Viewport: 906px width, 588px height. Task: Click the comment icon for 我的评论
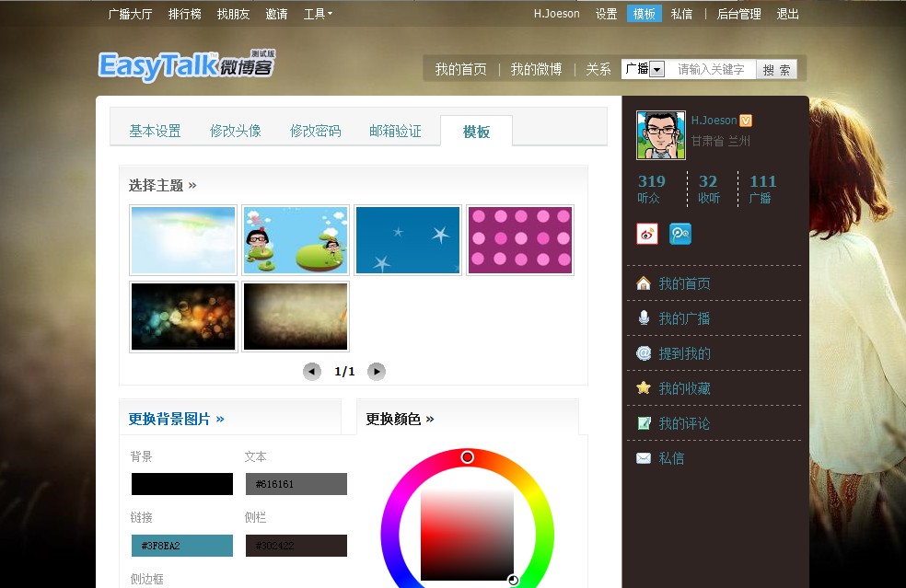point(643,422)
